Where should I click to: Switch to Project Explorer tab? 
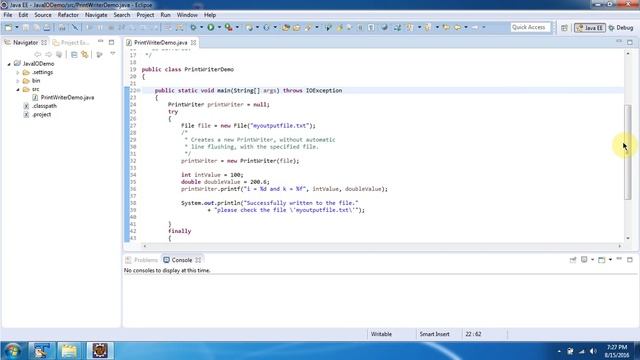tap(71, 42)
